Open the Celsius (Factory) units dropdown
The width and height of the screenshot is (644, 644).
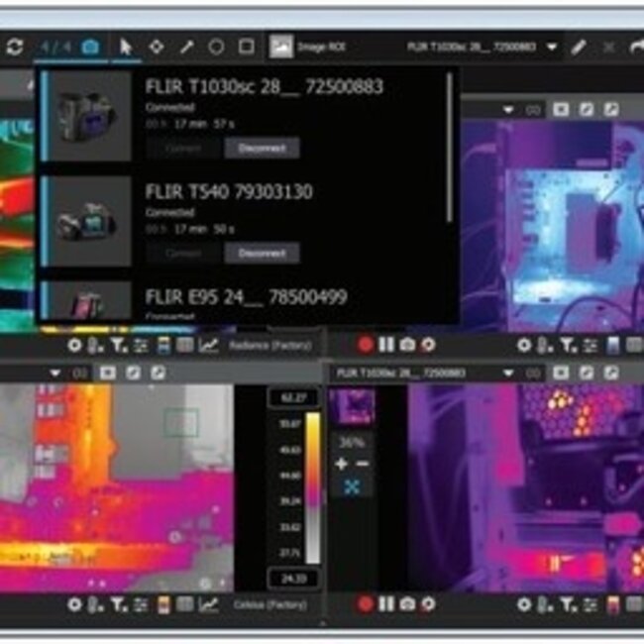coord(270,605)
